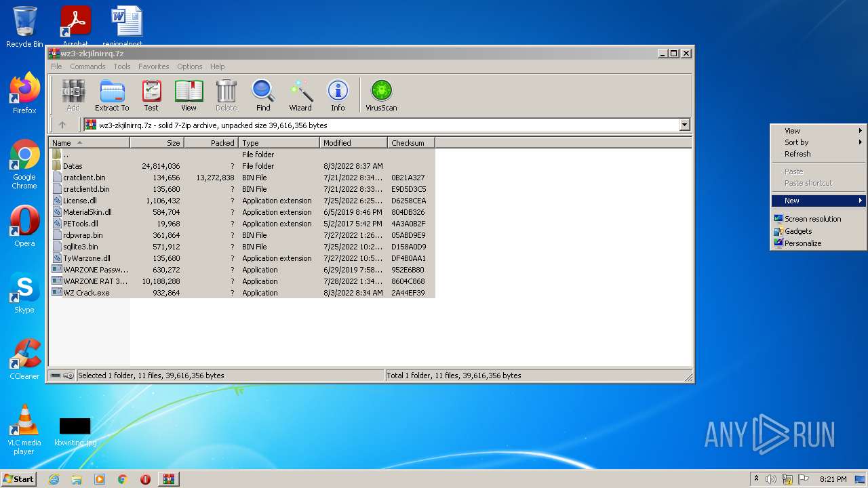This screenshot has width=868, height=488.
Task: Click the Delete trash can icon
Action: [226, 95]
